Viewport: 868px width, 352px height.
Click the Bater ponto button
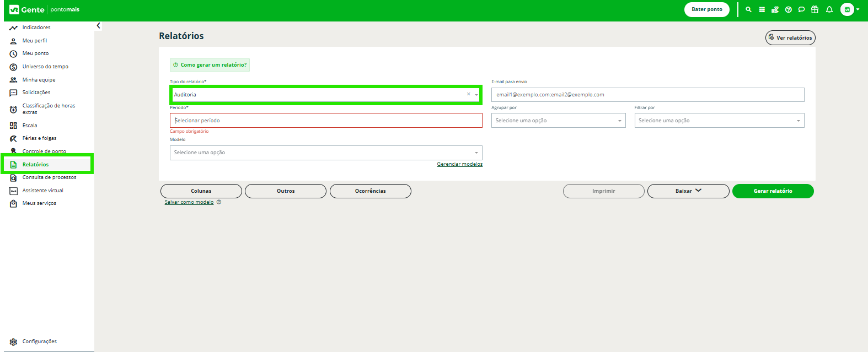tap(706, 9)
